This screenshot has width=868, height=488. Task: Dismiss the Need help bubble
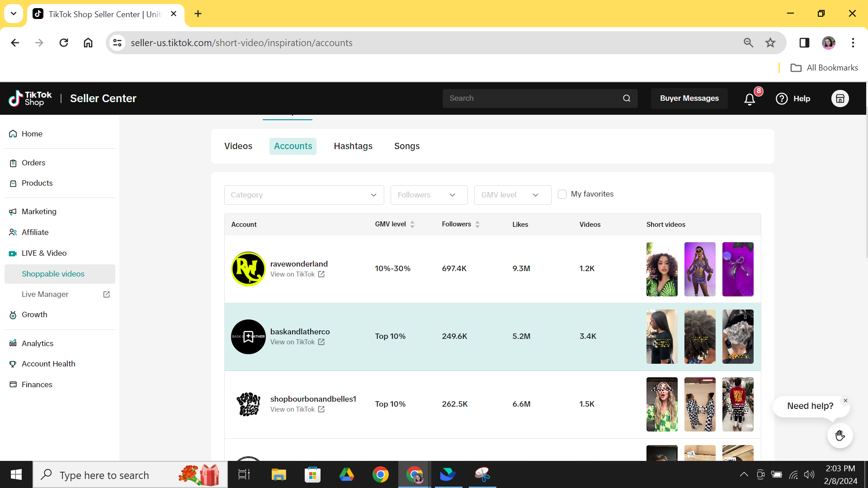coord(845,401)
